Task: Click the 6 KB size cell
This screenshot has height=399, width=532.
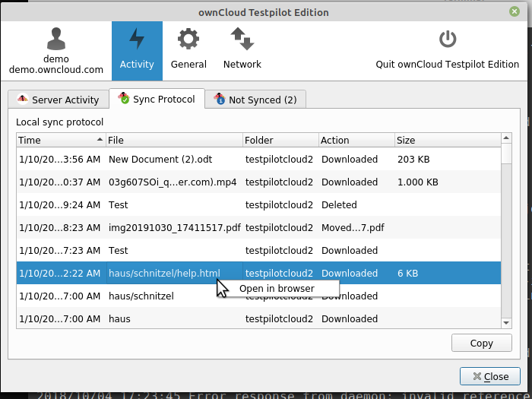Action: (448, 273)
